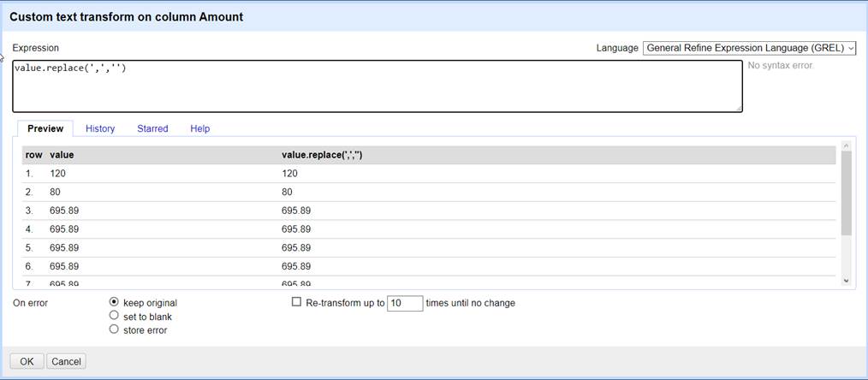
Task: Open the Language dropdown
Action: pos(749,48)
